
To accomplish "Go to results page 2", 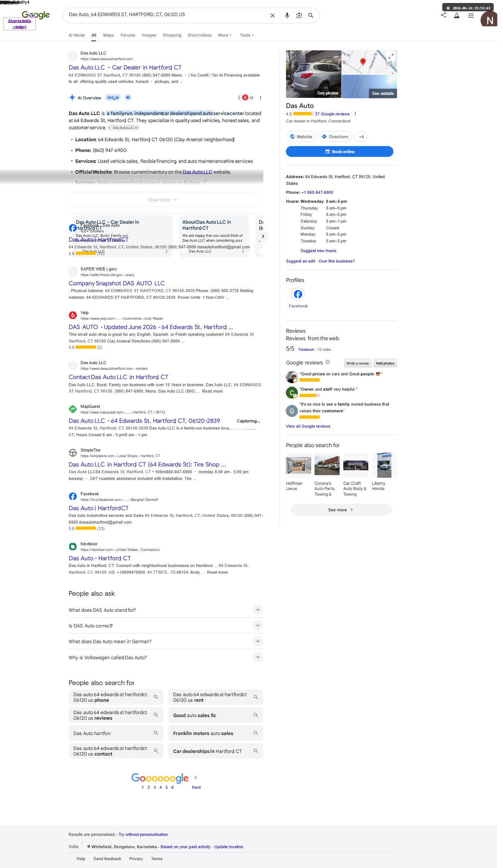I will pyautogui.click(x=149, y=787).
